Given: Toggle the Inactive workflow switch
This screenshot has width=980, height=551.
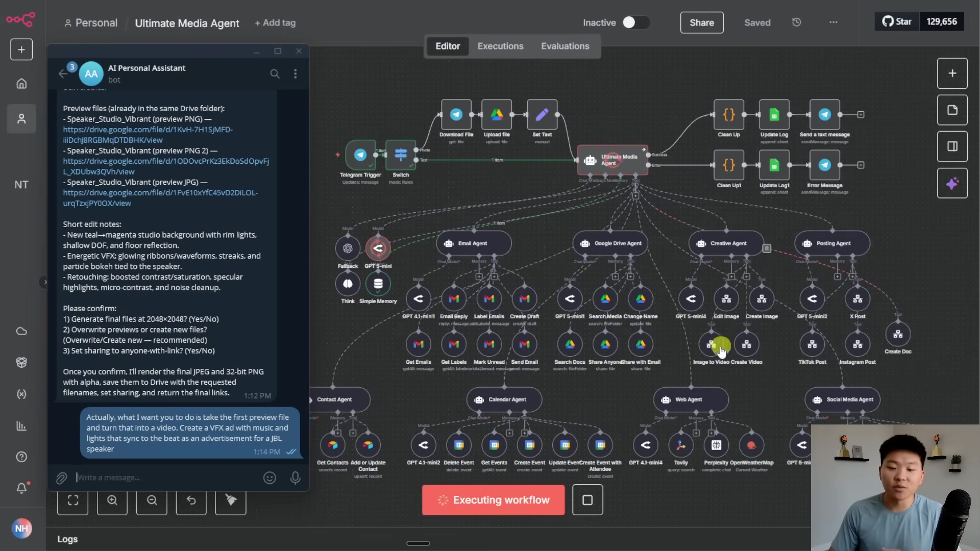Looking at the screenshot, I should pos(635,22).
